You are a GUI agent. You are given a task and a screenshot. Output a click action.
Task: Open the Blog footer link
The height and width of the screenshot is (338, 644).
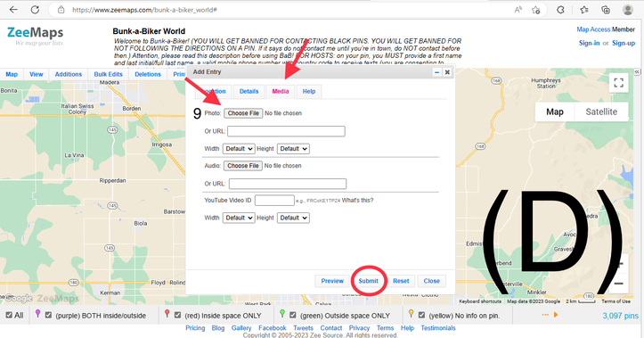tap(218, 327)
